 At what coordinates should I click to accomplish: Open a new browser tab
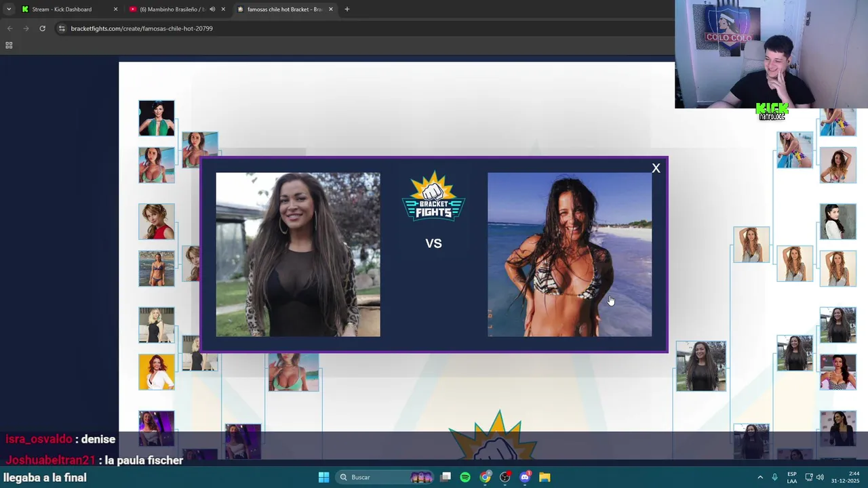click(347, 9)
